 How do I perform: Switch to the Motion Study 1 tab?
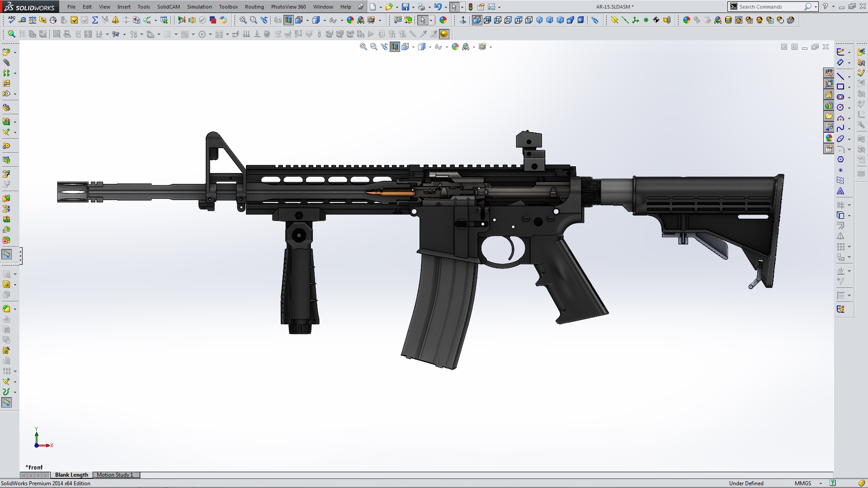pos(115,475)
